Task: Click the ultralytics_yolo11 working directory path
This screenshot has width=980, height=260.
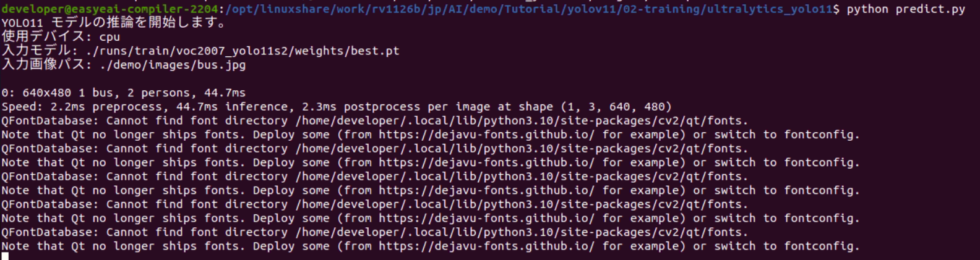Action: 528,9
